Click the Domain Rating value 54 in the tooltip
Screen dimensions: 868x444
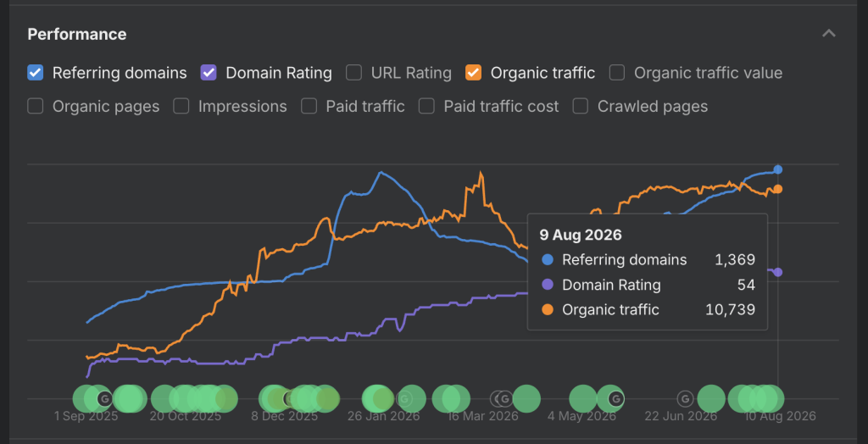[747, 285]
